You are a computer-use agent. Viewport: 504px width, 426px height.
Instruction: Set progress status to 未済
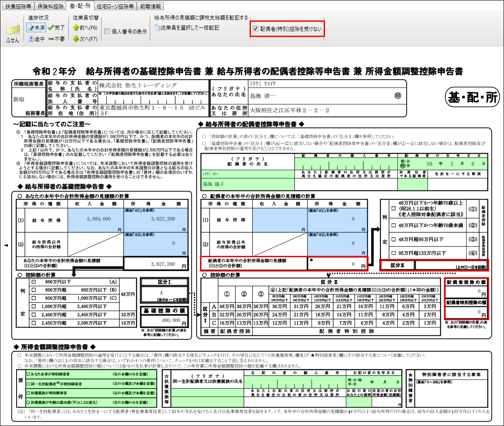pos(36,27)
